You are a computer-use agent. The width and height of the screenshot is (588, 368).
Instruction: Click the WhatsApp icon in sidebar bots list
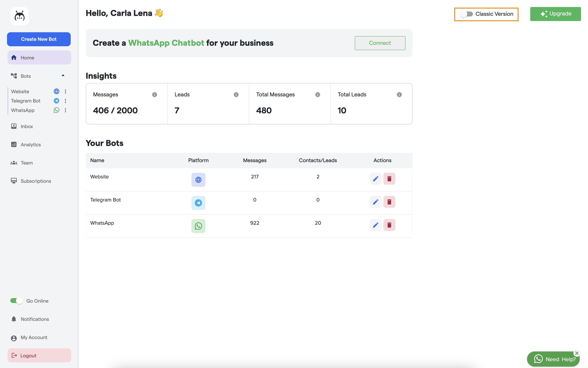click(56, 110)
